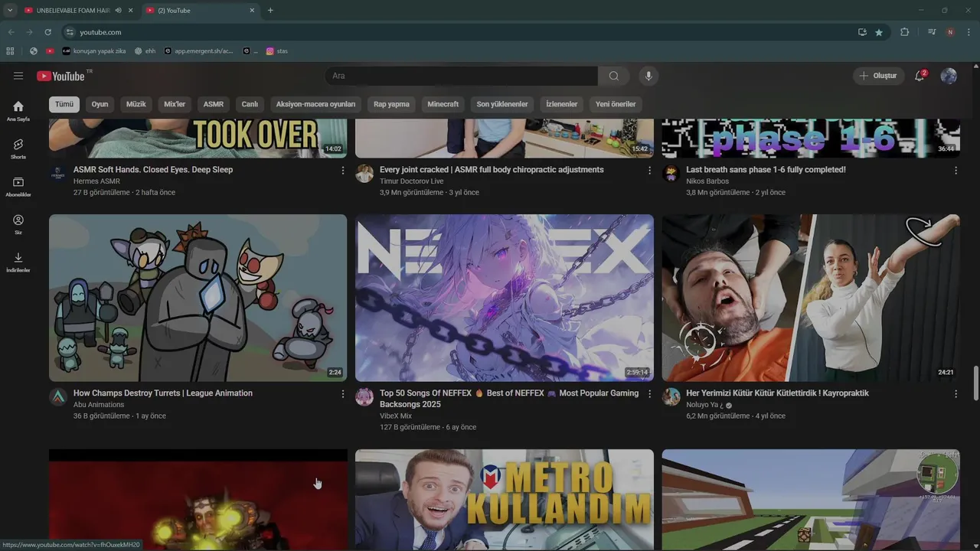Open Abu Animations channel avatar
The height and width of the screenshot is (551, 980).
[x=58, y=396]
